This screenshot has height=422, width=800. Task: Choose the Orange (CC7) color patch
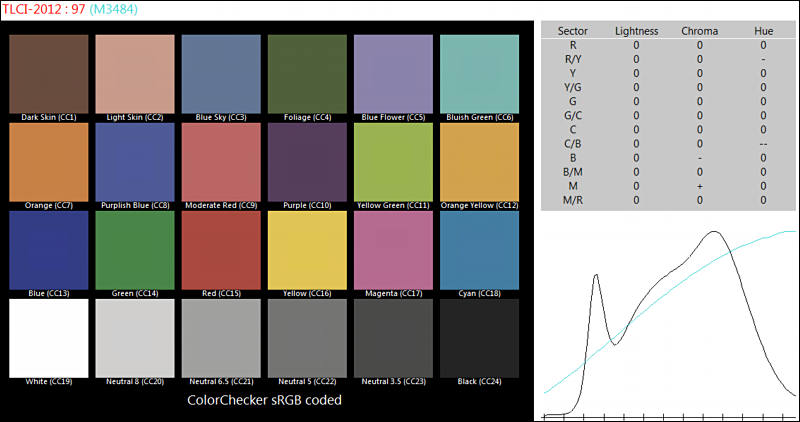point(48,161)
